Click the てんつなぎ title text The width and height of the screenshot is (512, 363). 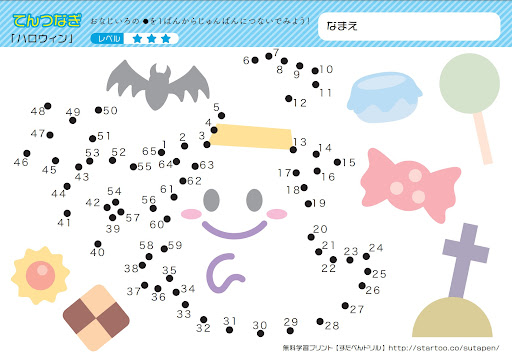pyautogui.click(x=47, y=21)
